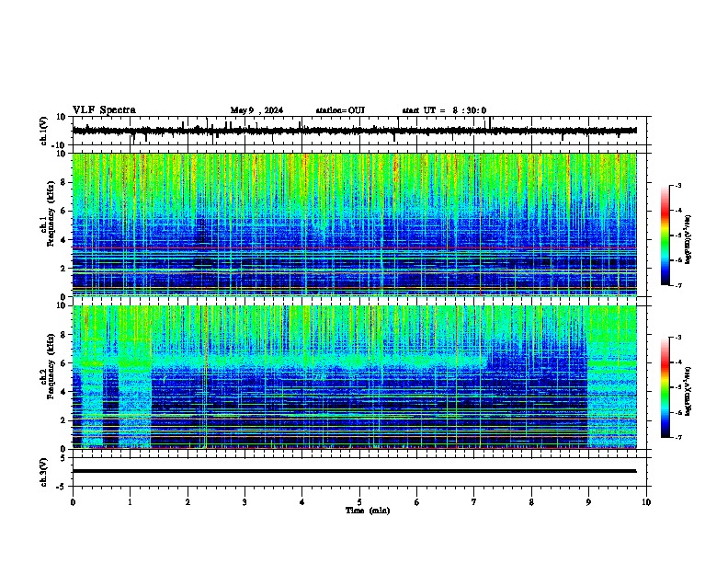Select the "May 9 , 2024" date text

click(x=256, y=110)
